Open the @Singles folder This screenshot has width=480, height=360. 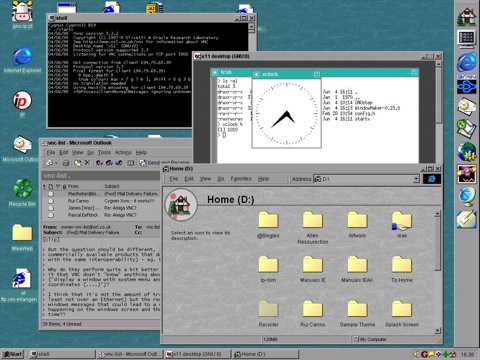pos(268,225)
